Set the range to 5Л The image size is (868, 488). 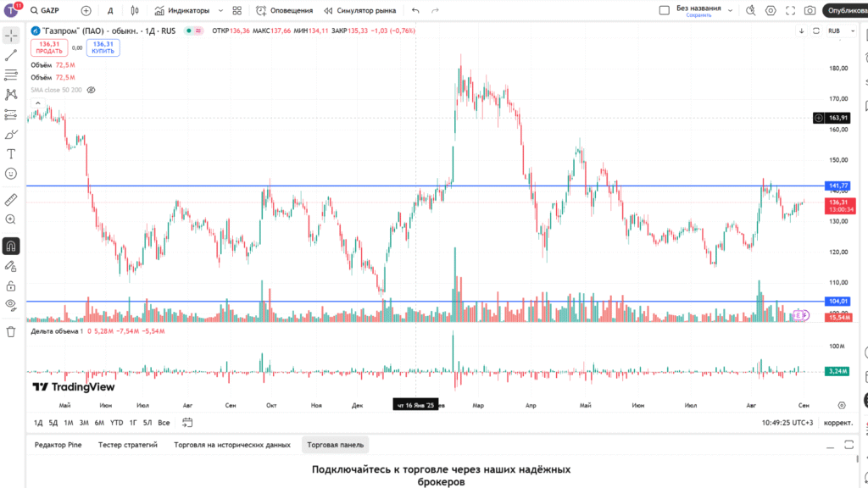point(147,423)
